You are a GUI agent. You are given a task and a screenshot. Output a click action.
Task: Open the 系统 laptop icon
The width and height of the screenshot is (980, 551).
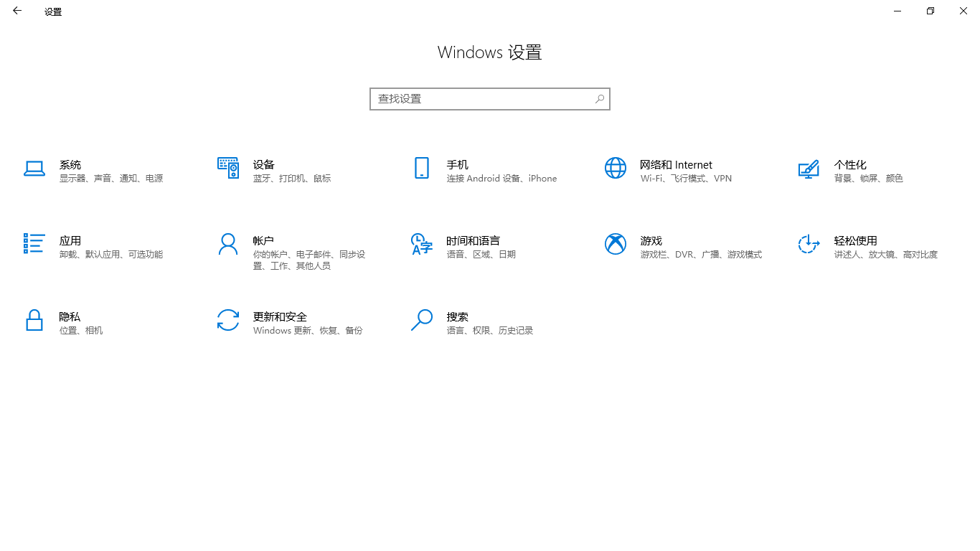[34, 168]
